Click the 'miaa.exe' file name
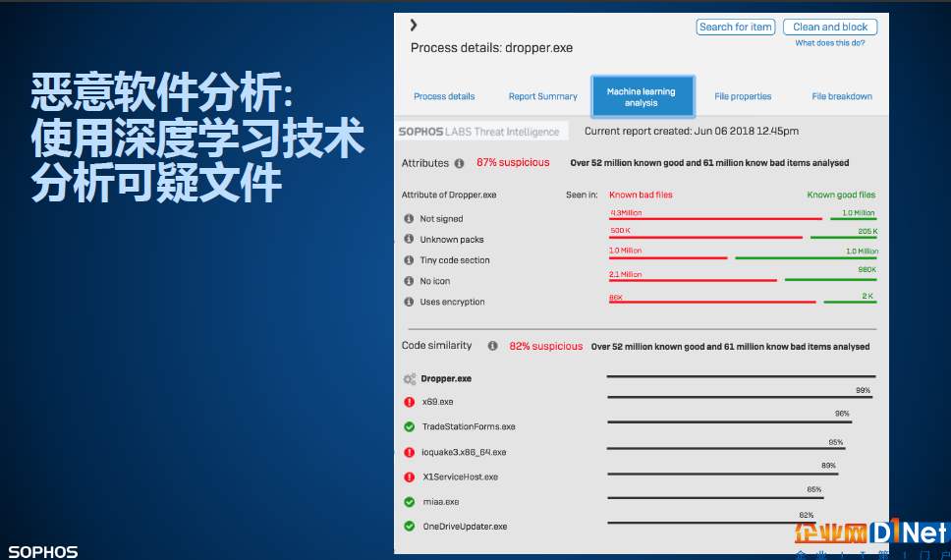This screenshot has height=560, width=951. point(440,502)
